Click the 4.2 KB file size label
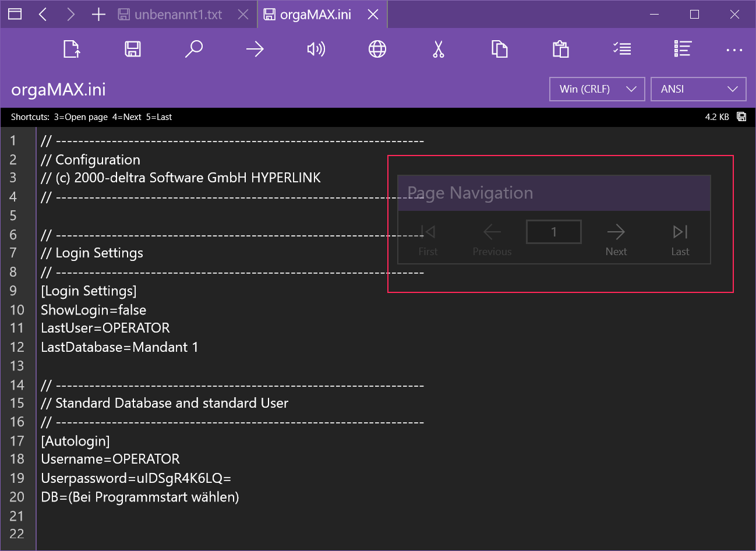Viewport: 756px width, 551px height. coord(717,117)
